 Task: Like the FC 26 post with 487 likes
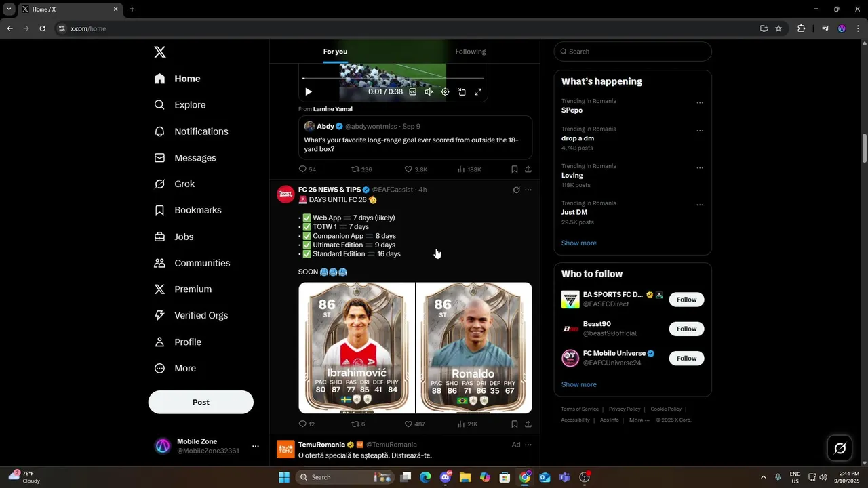point(414,424)
